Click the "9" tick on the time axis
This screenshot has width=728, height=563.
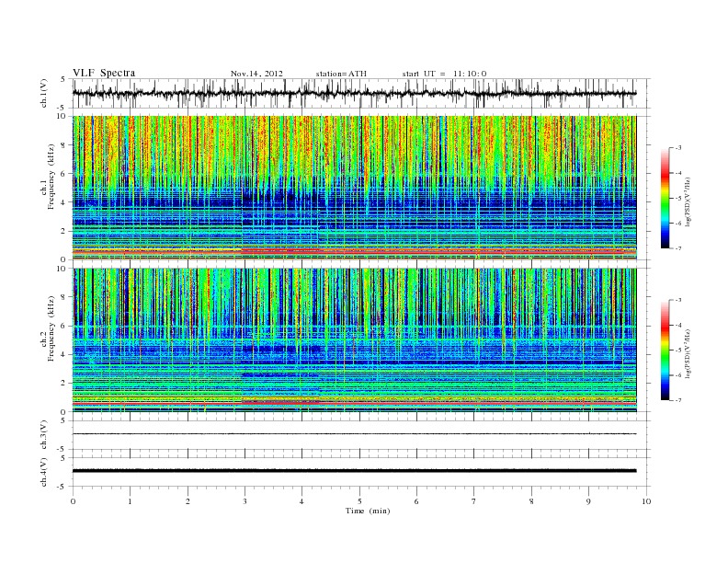[588, 501]
